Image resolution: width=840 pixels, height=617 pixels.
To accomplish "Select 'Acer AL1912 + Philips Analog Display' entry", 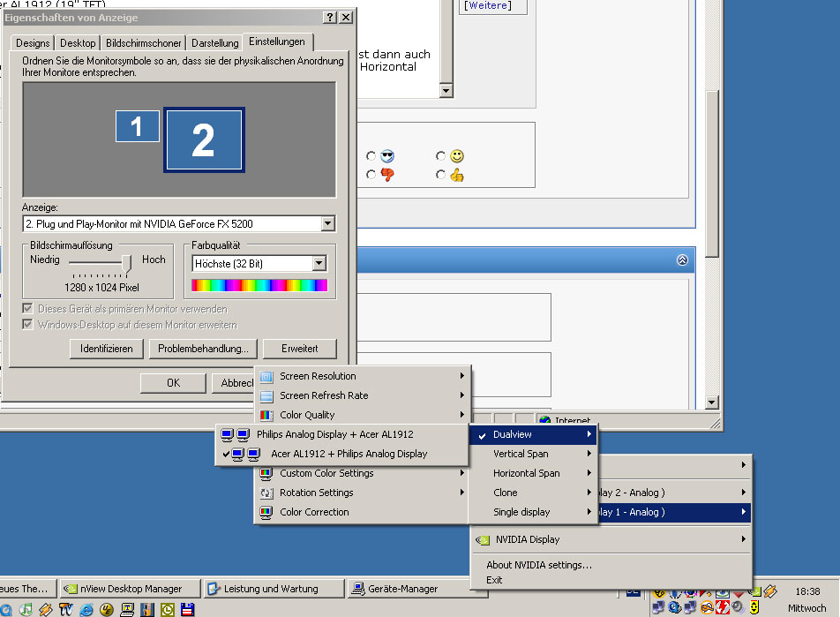I will (x=341, y=454).
